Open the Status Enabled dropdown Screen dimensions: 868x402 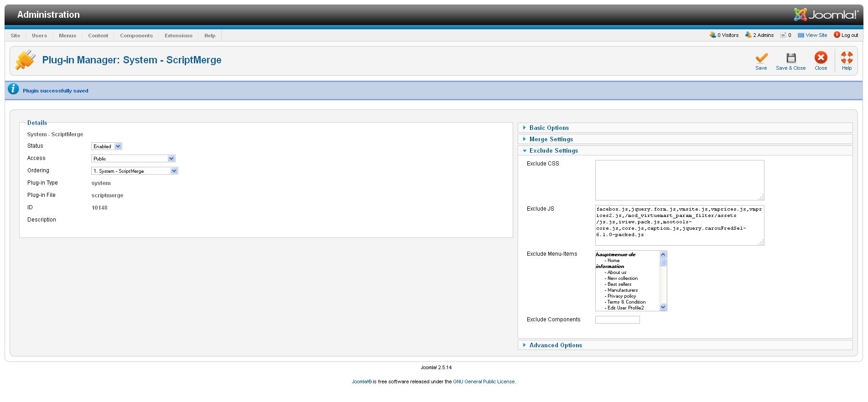tap(107, 146)
